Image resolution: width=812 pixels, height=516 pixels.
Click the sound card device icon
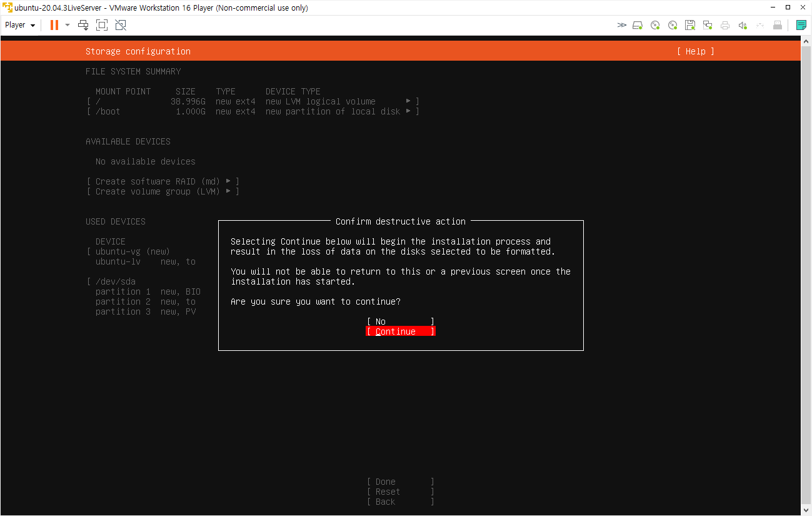743,25
